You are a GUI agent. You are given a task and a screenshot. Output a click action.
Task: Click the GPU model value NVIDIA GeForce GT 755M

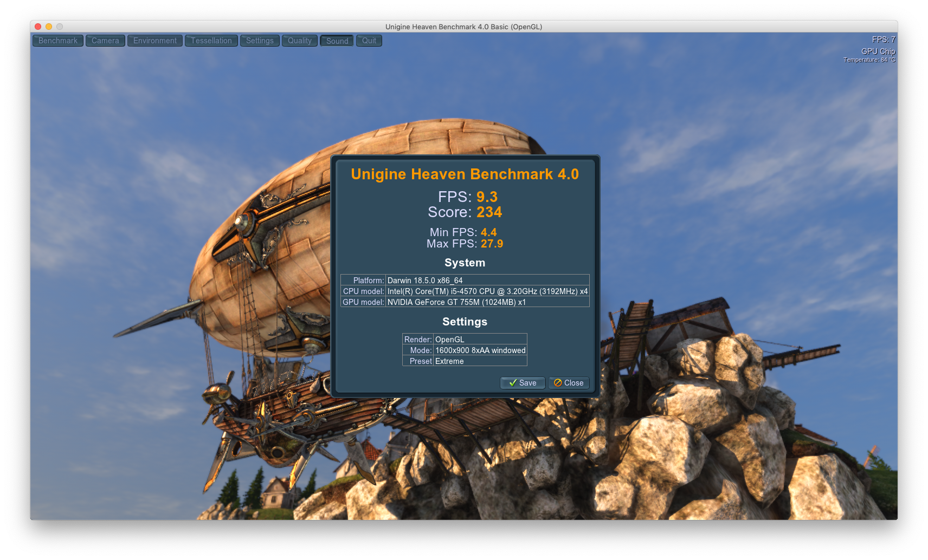(456, 302)
